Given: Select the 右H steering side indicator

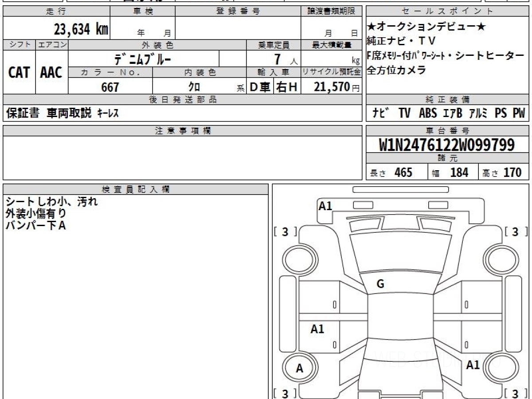Looking at the screenshot, I should pos(287,87).
